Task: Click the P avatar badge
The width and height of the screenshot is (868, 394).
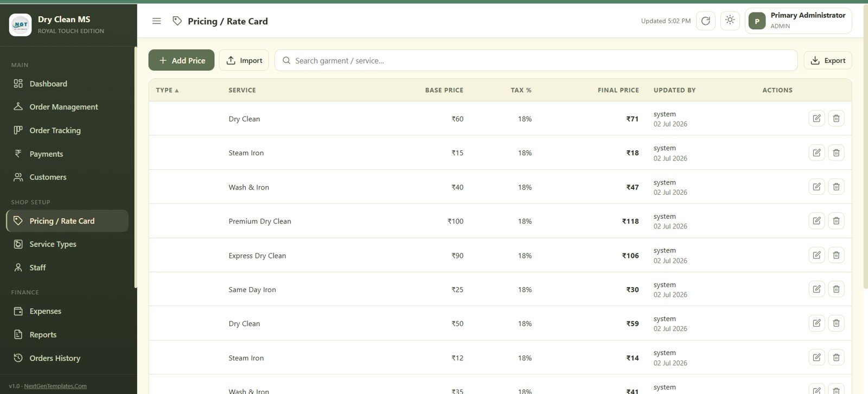Action: [757, 21]
